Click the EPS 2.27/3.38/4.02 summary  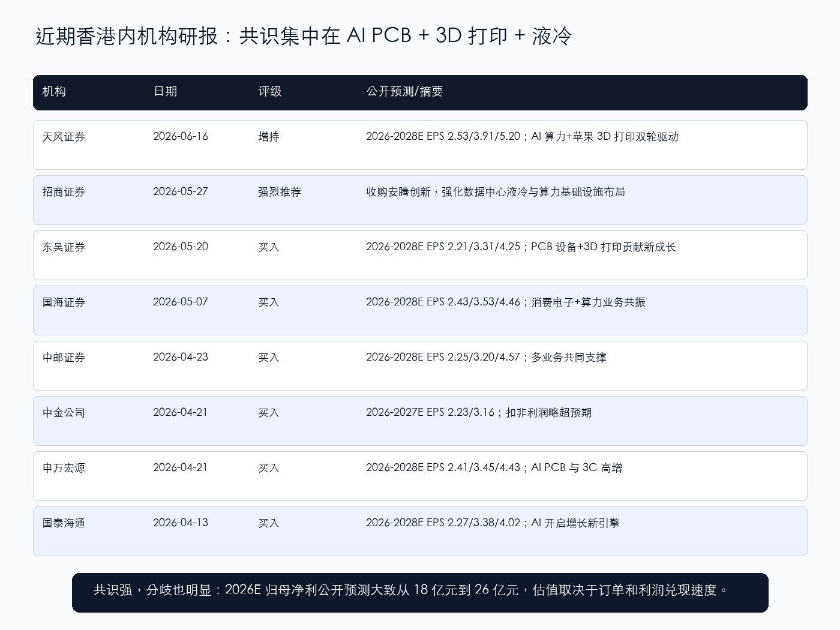493,523
